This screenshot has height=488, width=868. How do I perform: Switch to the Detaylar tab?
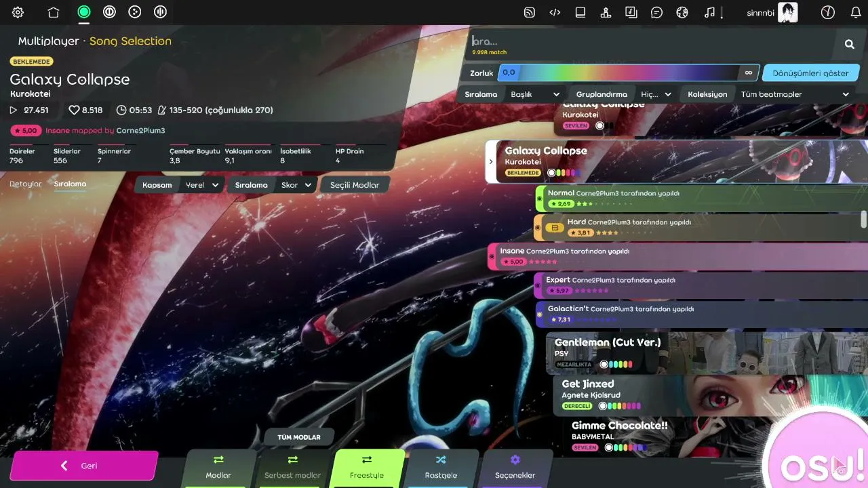(x=26, y=184)
